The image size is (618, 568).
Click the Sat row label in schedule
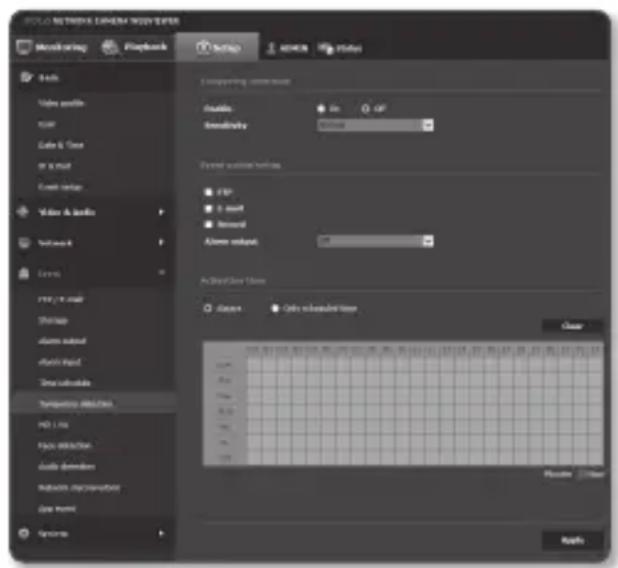click(225, 458)
